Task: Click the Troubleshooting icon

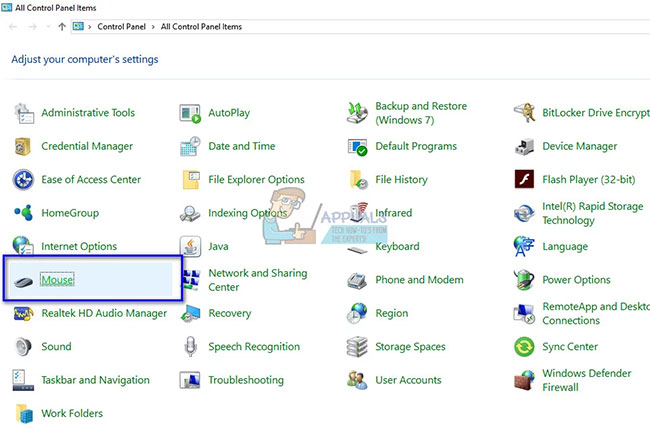Action: tap(190, 380)
